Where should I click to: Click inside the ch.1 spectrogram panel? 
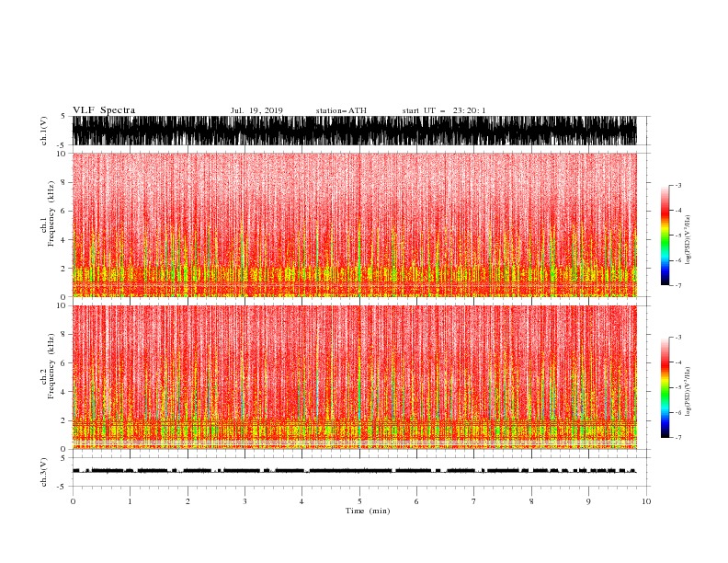click(355, 224)
